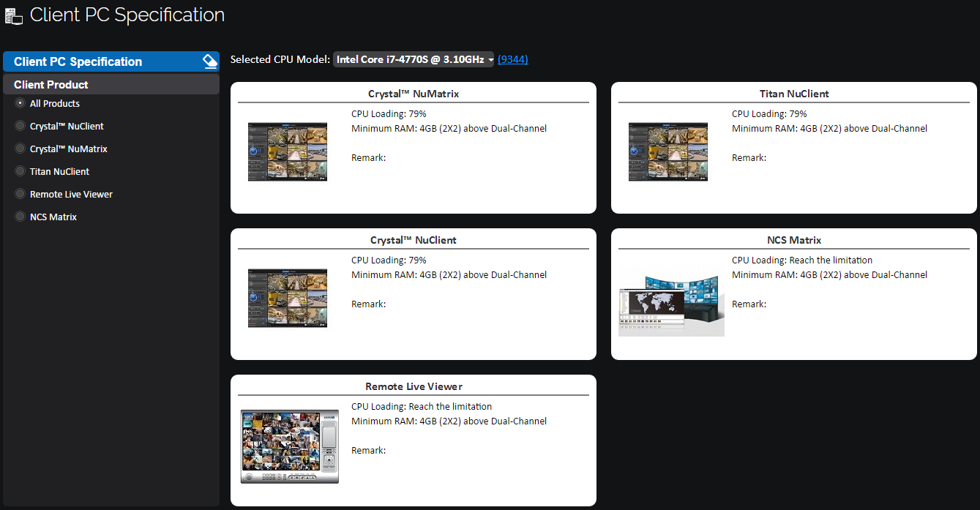Click the NCS Matrix card title
Image resolution: width=980 pixels, height=510 pixels.
click(x=793, y=240)
